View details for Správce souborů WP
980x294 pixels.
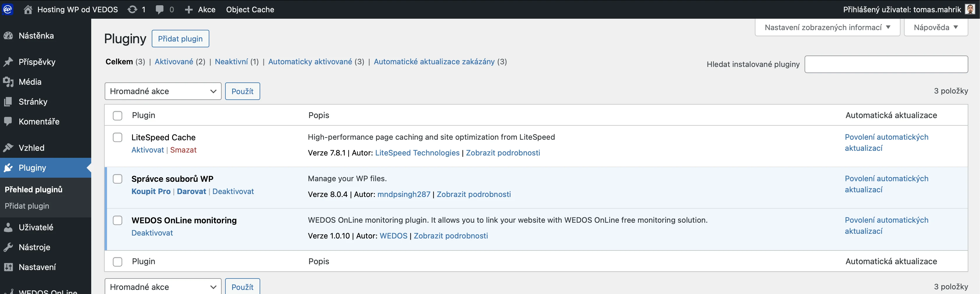point(474,194)
